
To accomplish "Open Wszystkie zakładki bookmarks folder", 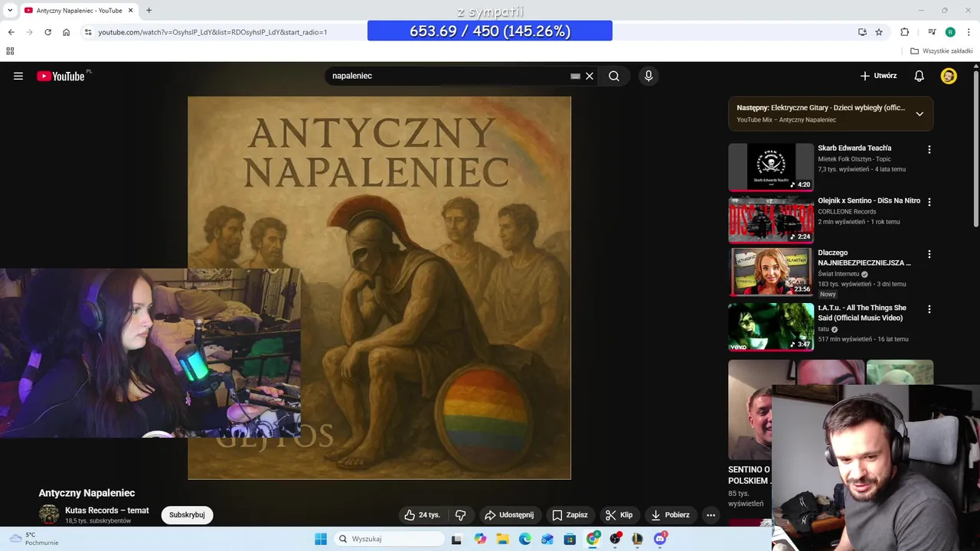I will click(x=942, y=51).
